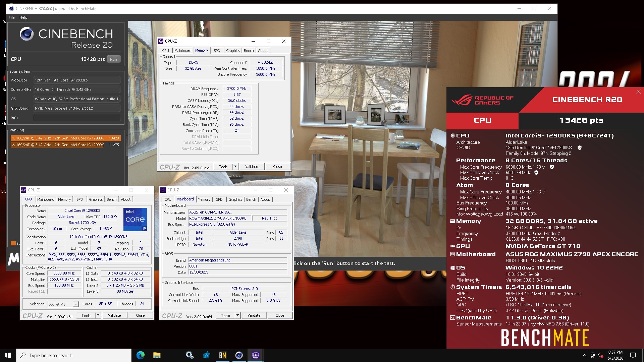Click the Core Speed value 6600.00 MHz
Viewport: 644px width, 362px height.
(64, 274)
